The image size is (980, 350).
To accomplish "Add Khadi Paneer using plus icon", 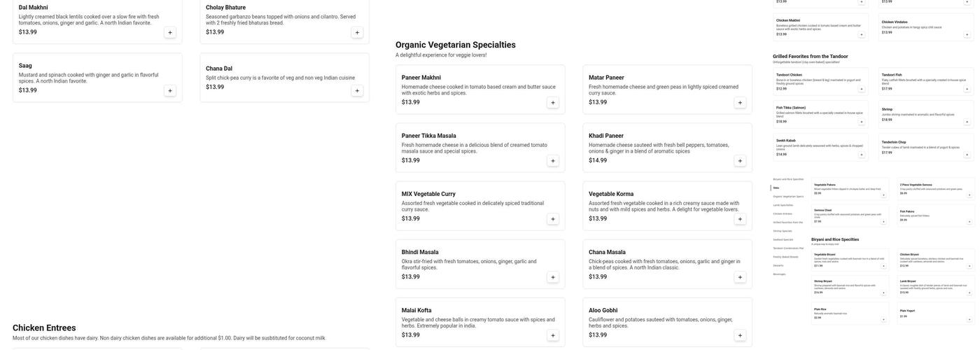I will 740,161.
